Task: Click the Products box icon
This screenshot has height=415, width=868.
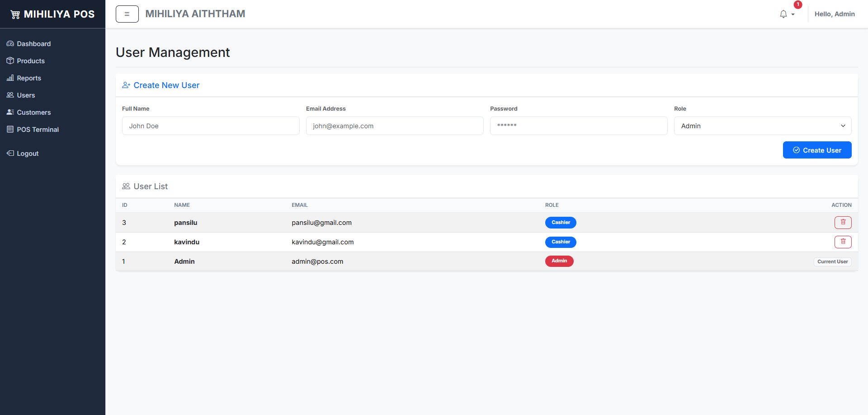Action: pos(10,61)
